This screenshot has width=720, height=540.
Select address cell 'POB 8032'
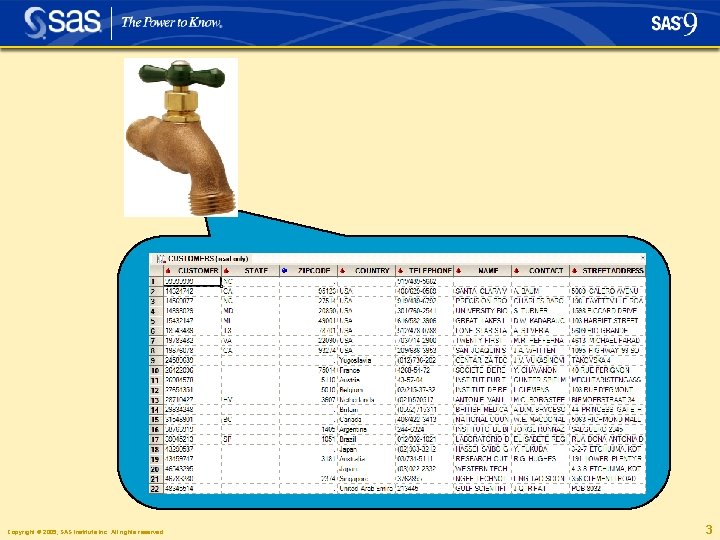(607, 489)
